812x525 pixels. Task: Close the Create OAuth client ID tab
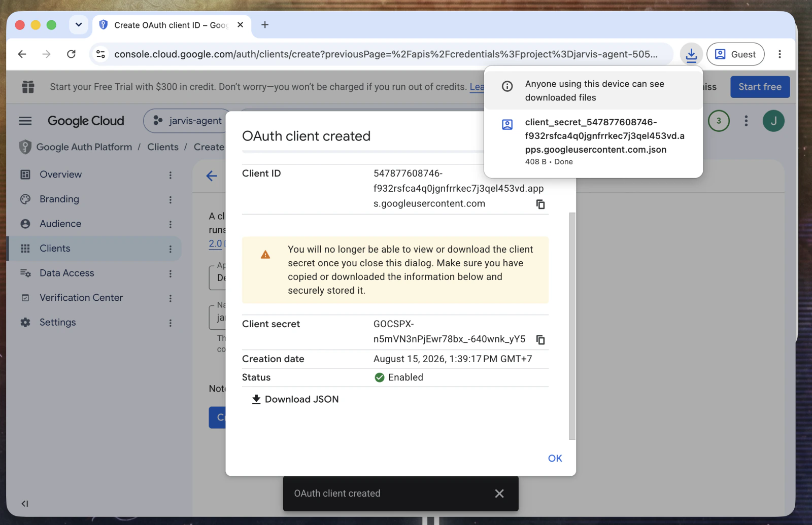(x=241, y=25)
